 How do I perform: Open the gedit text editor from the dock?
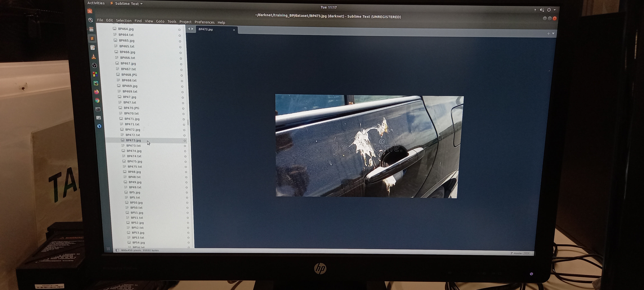point(93,47)
